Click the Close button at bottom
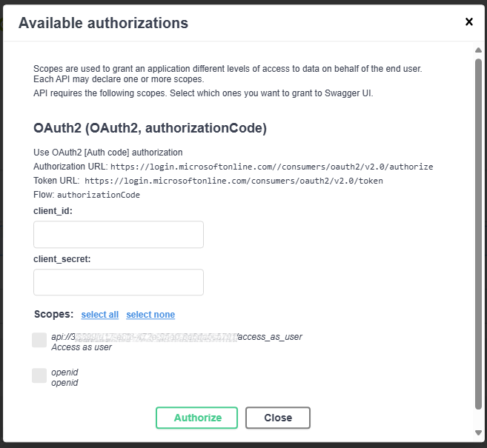487x448 pixels. click(x=278, y=418)
